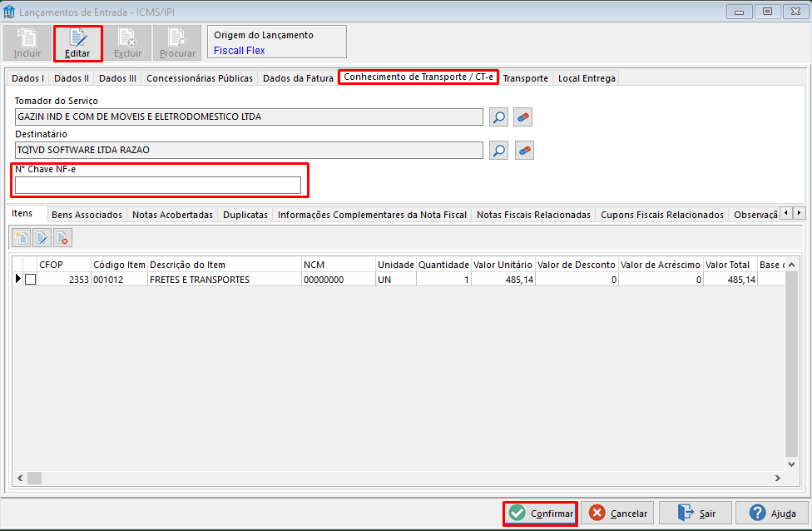Click the Cancelar button
The width and height of the screenshot is (812, 531).
tap(617, 514)
